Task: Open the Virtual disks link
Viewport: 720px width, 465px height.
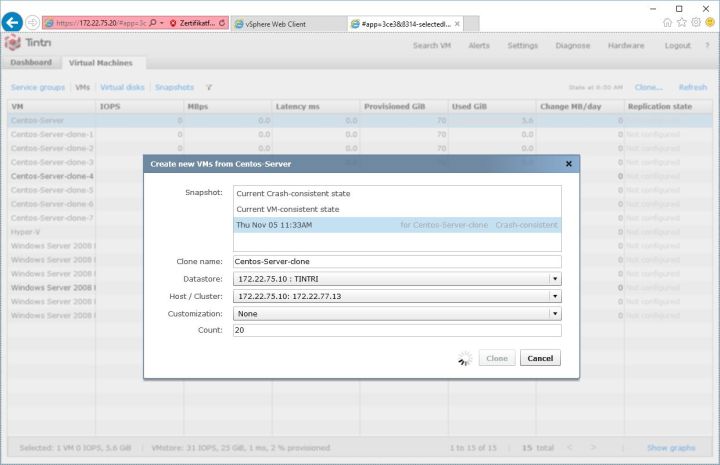Action: coord(123,88)
